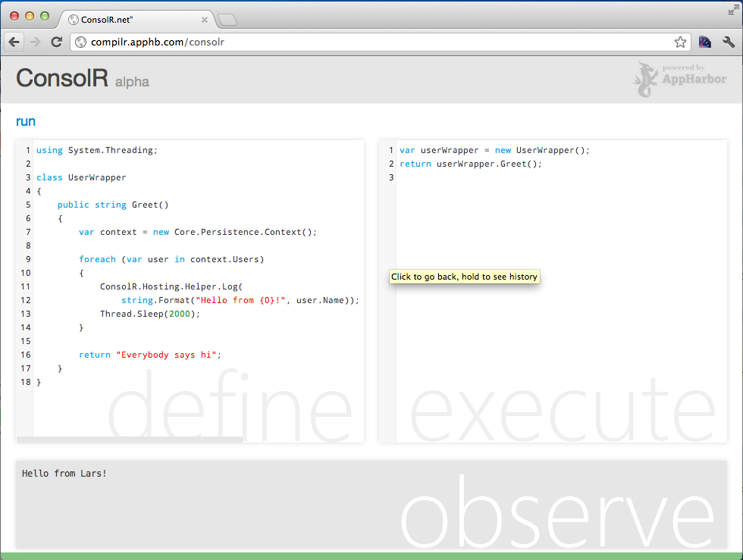Select the ConsolR.net tab
Image resolution: width=743 pixels, height=560 pixels.
[137, 20]
